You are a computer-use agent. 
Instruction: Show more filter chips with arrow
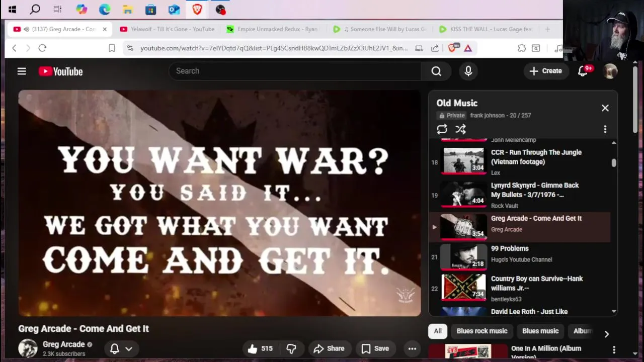coord(606,334)
